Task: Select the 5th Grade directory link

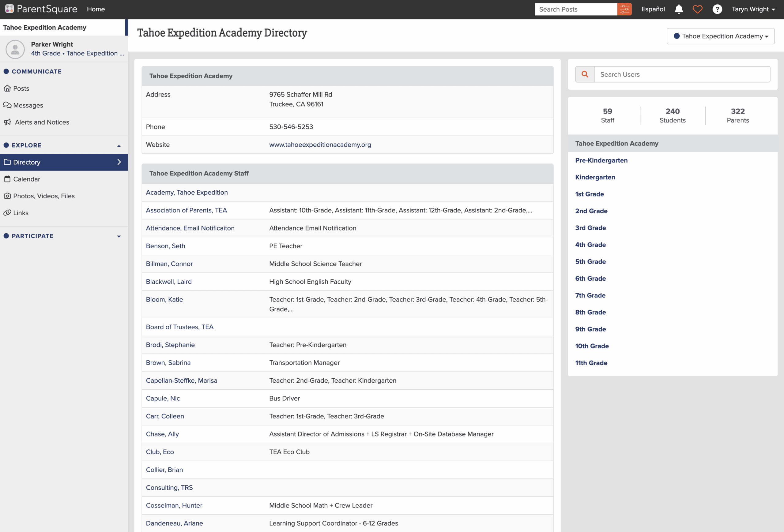Action: [590, 262]
